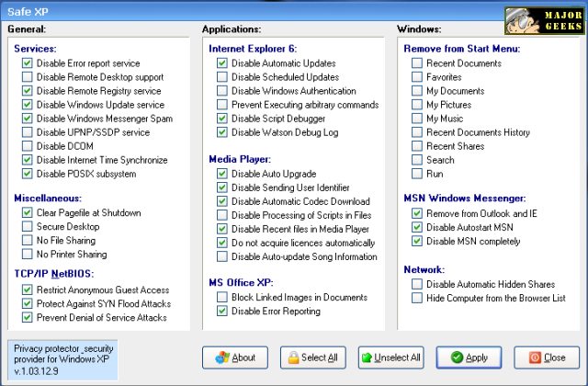Toggle Prevent Denial of Service Attacks
Viewport: 588px width, 386px height.
pyautogui.click(x=27, y=317)
